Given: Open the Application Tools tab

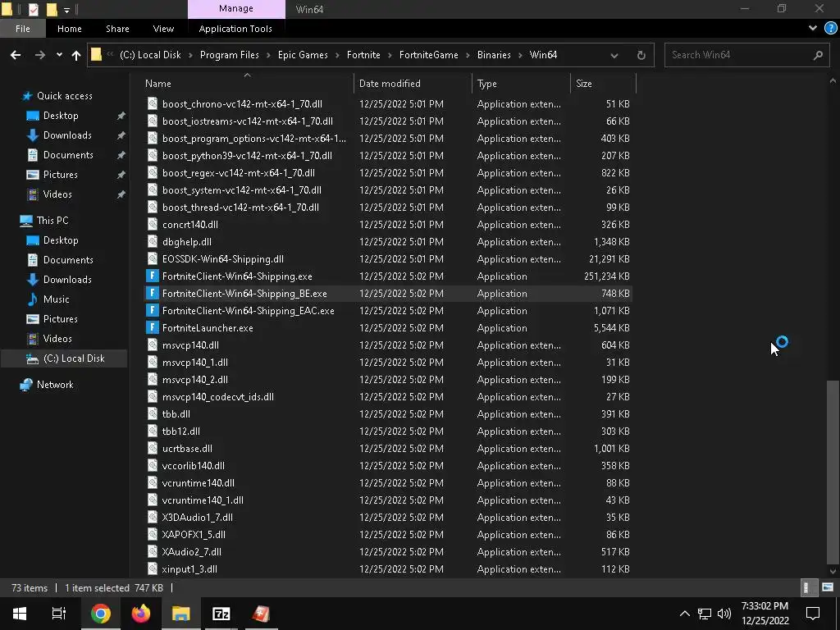Looking at the screenshot, I should coord(235,29).
